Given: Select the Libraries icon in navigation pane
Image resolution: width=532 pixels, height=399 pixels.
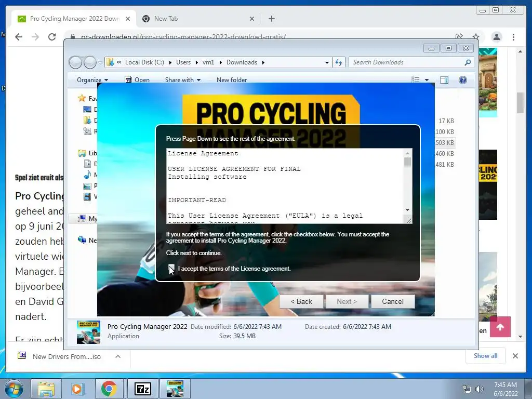Looking at the screenshot, I should [x=82, y=153].
